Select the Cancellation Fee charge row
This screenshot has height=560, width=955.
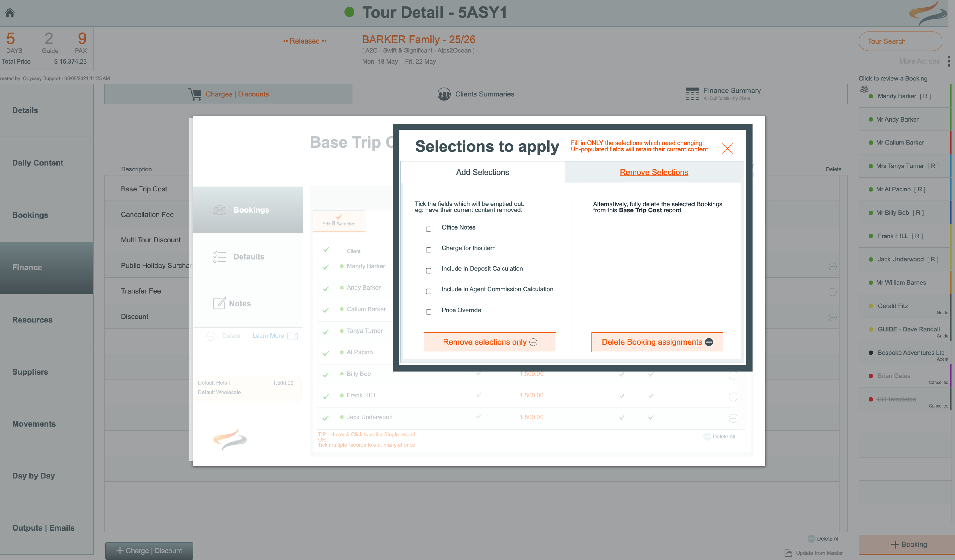147,215
